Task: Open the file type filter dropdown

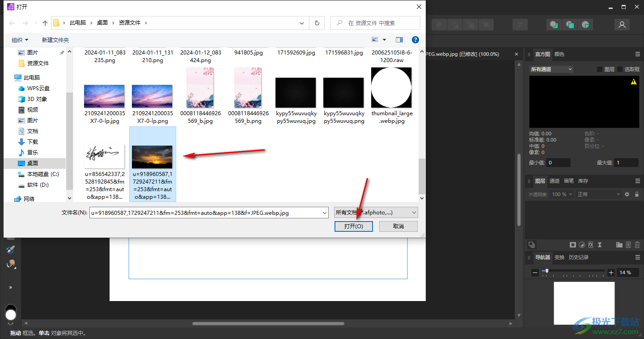Action: [376, 213]
